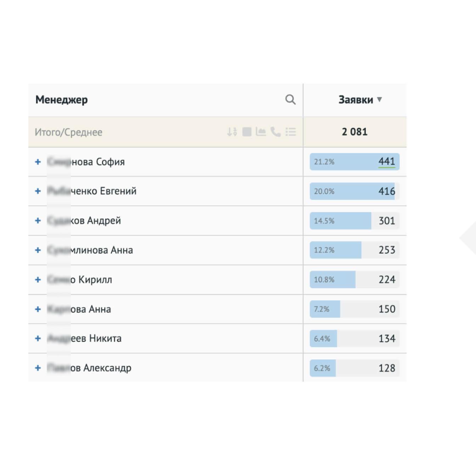Click the plus beside the 253 requests row

38,250
